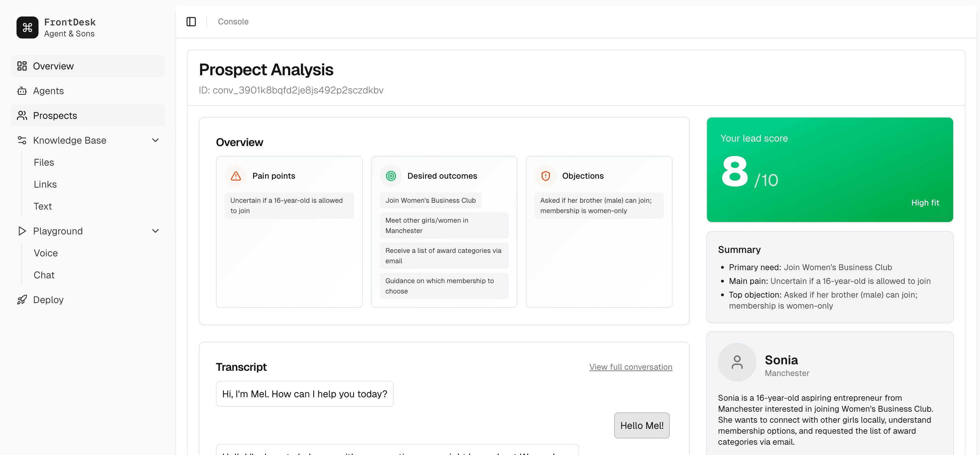Click the Desired outcomes target icon
This screenshot has height=455, width=980.
390,176
